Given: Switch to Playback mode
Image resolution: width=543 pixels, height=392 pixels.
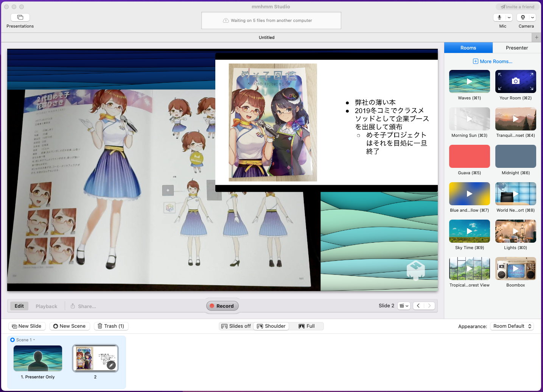Looking at the screenshot, I should (47, 306).
